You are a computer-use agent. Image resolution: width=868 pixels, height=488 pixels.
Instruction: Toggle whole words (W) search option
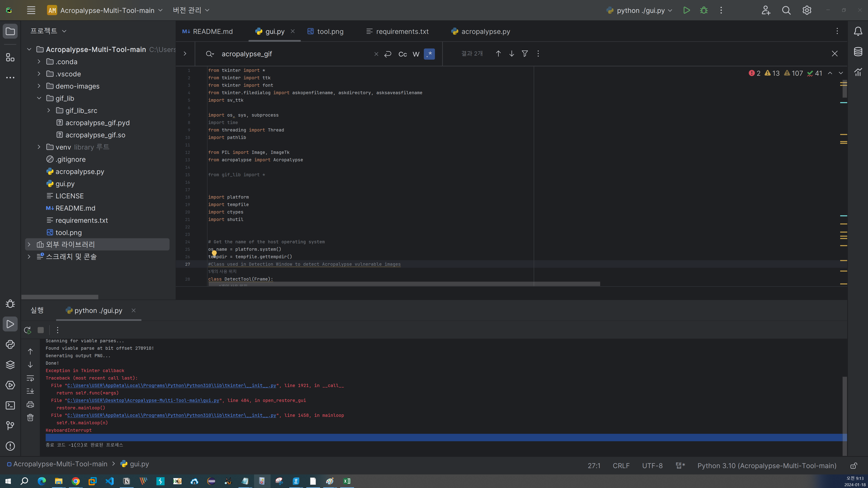(416, 54)
